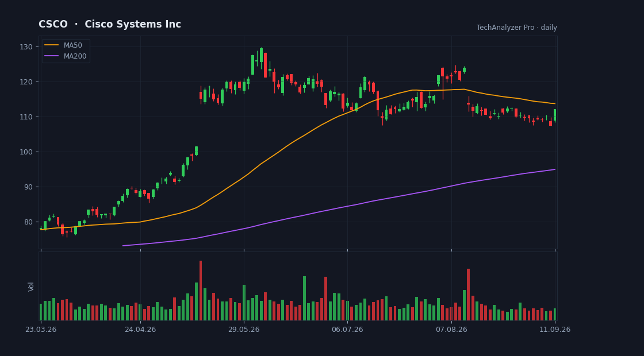
Task: Click the TechAnalyzer Pro daily label
Action: 517,28
